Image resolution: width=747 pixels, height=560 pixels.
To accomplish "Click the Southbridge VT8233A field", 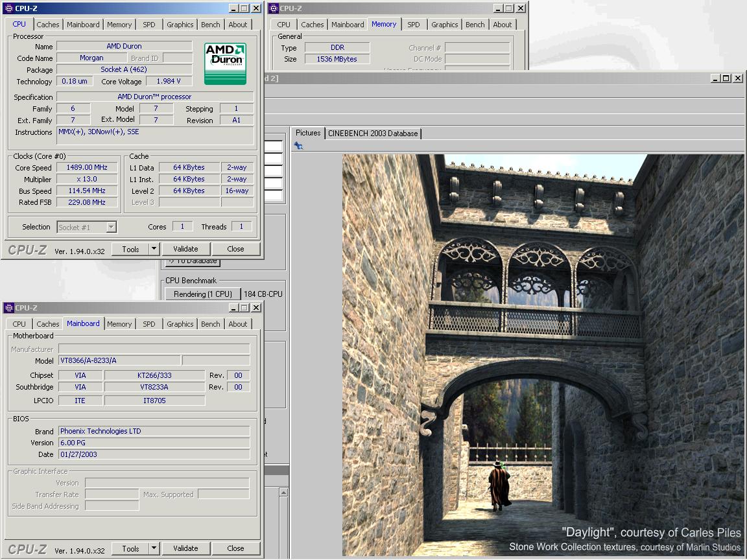I will point(154,387).
